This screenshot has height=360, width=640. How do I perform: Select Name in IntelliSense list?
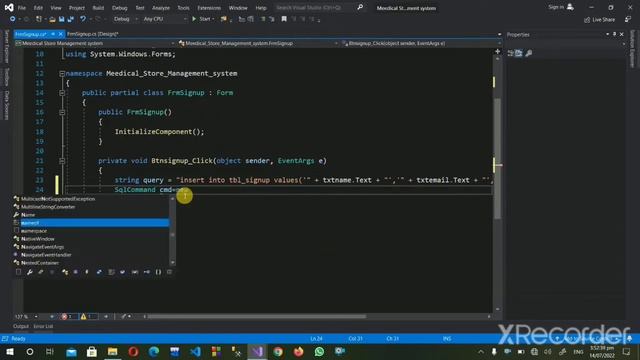pos(28,215)
